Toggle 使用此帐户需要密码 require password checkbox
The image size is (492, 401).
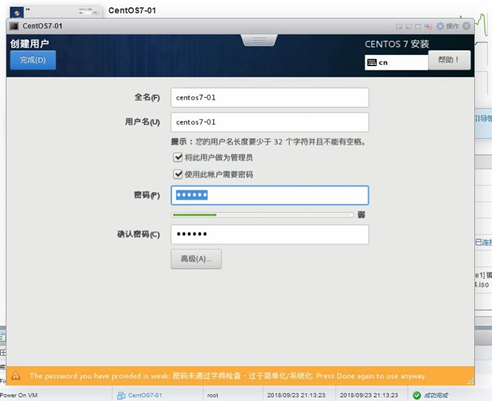pos(178,174)
